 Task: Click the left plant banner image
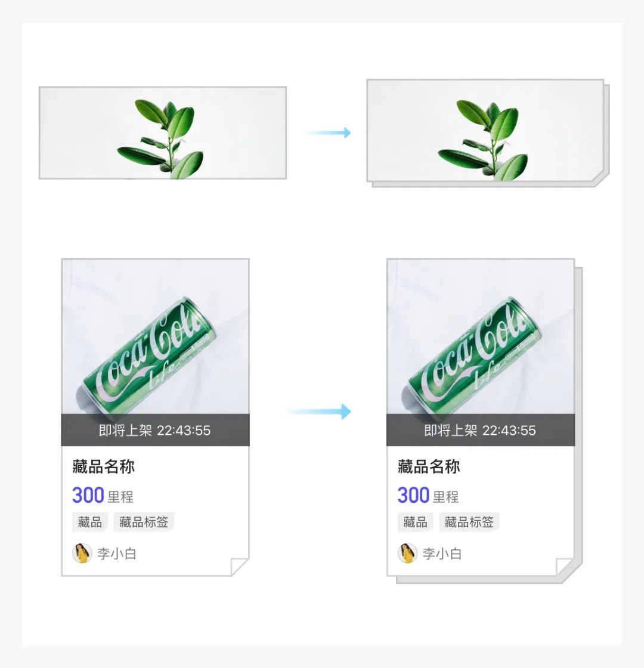click(x=163, y=133)
